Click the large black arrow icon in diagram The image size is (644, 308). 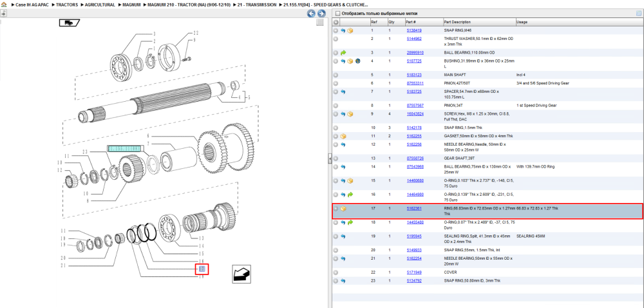tap(241, 273)
